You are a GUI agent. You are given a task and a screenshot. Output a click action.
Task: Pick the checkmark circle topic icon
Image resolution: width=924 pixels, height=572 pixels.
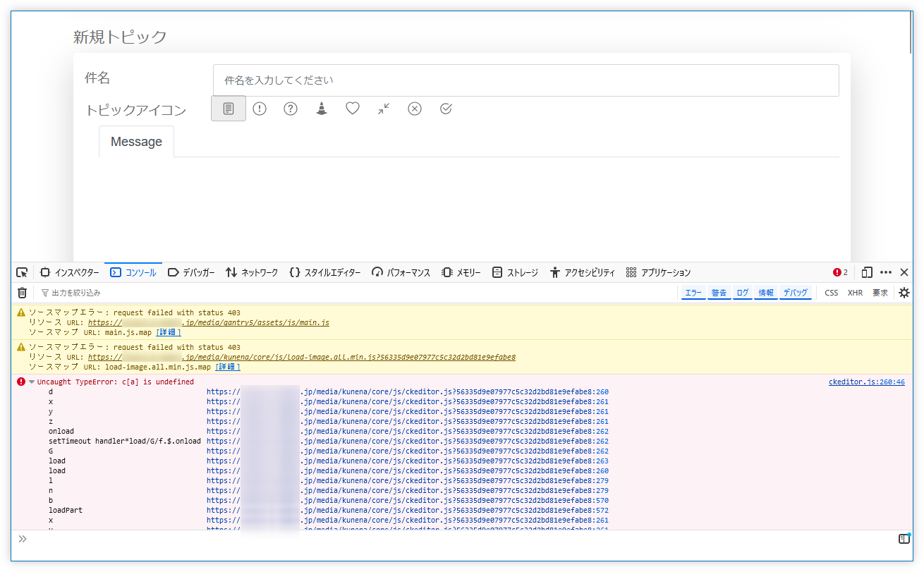click(446, 109)
